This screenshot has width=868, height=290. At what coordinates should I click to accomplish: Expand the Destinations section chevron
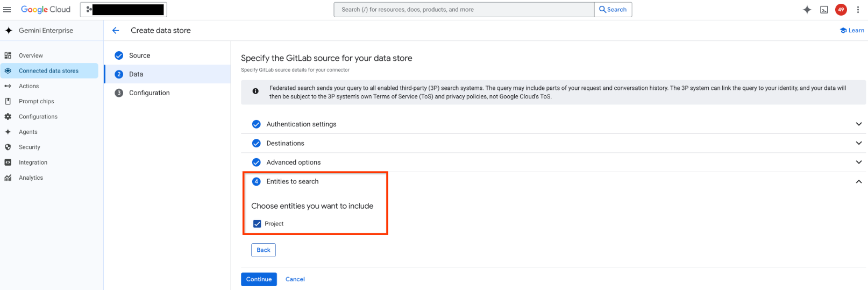[x=858, y=143]
